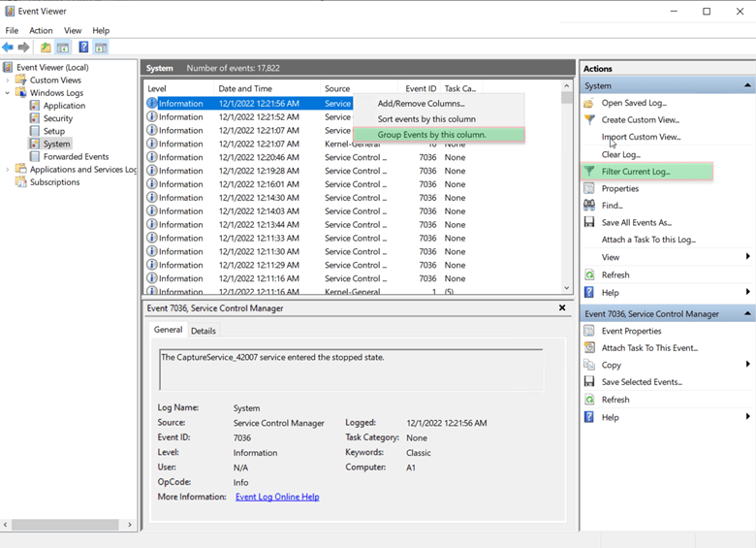Switch to the General tab
Screen dimensions: 756x548
pos(168,330)
